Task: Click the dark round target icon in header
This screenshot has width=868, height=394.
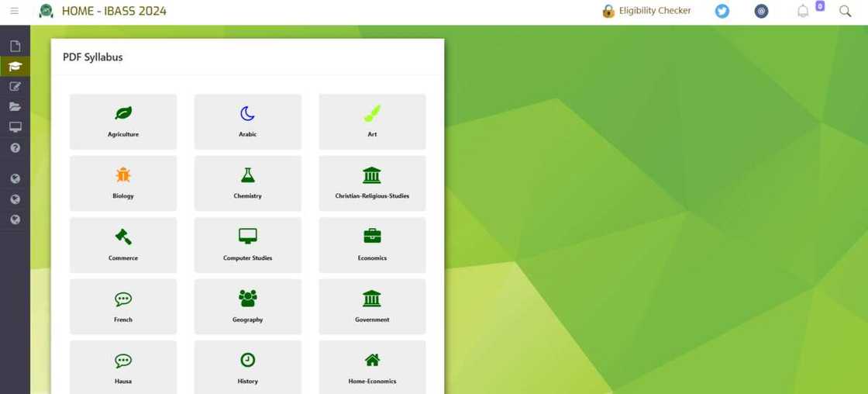Action: coord(762,11)
